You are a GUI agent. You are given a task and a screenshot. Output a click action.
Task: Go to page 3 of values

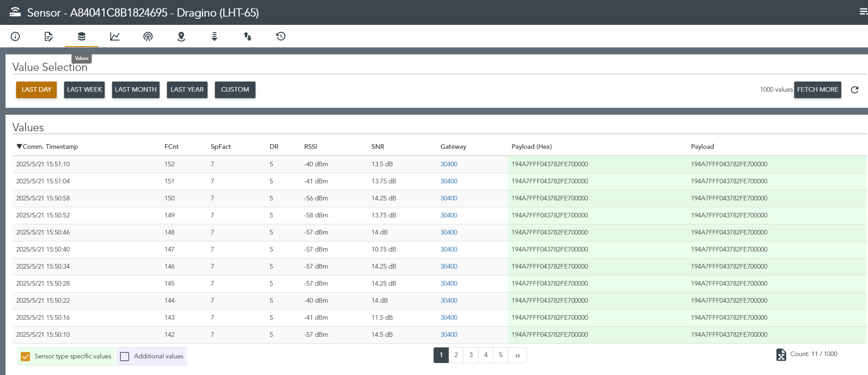(x=471, y=355)
